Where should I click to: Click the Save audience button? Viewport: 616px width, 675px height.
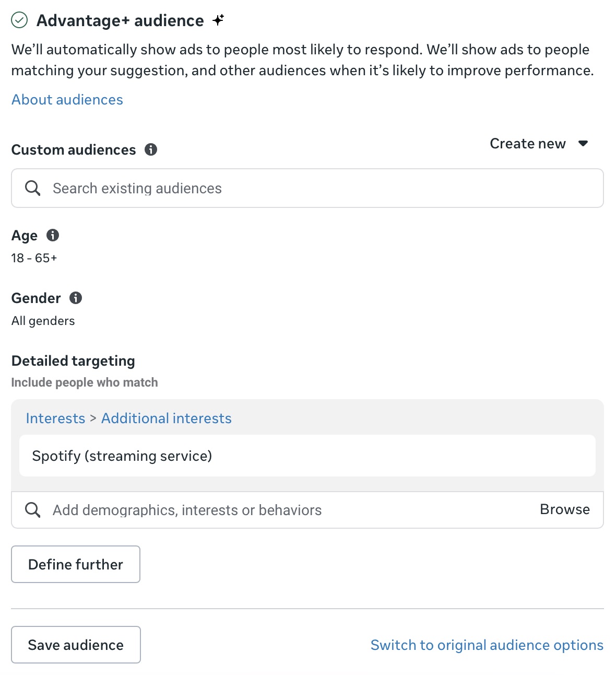coord(76,645)
